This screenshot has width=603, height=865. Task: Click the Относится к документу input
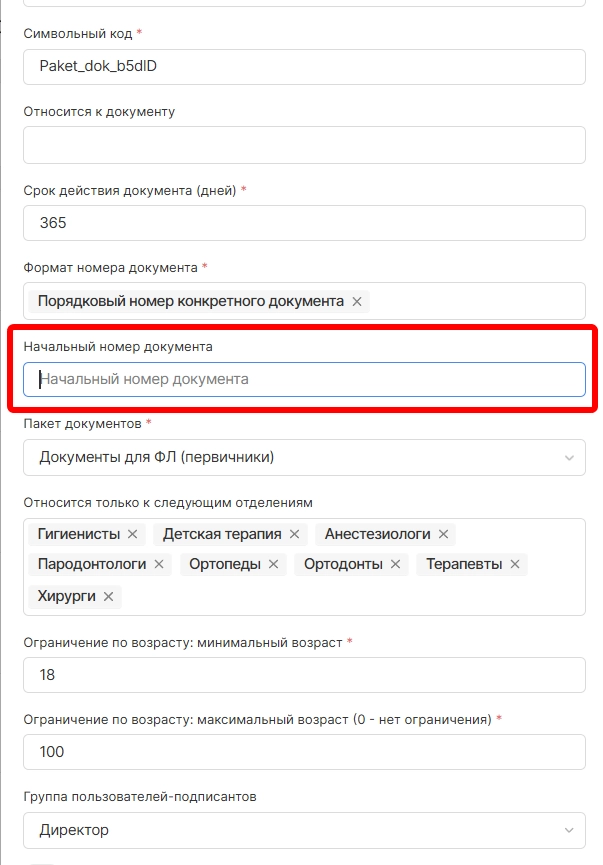coord(304,145)
